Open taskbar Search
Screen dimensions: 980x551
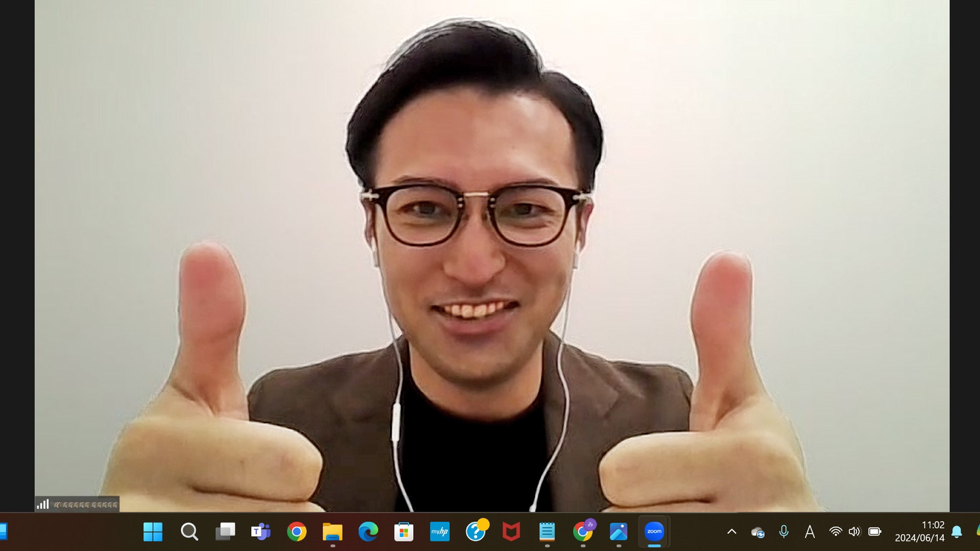tap(189, 531)
